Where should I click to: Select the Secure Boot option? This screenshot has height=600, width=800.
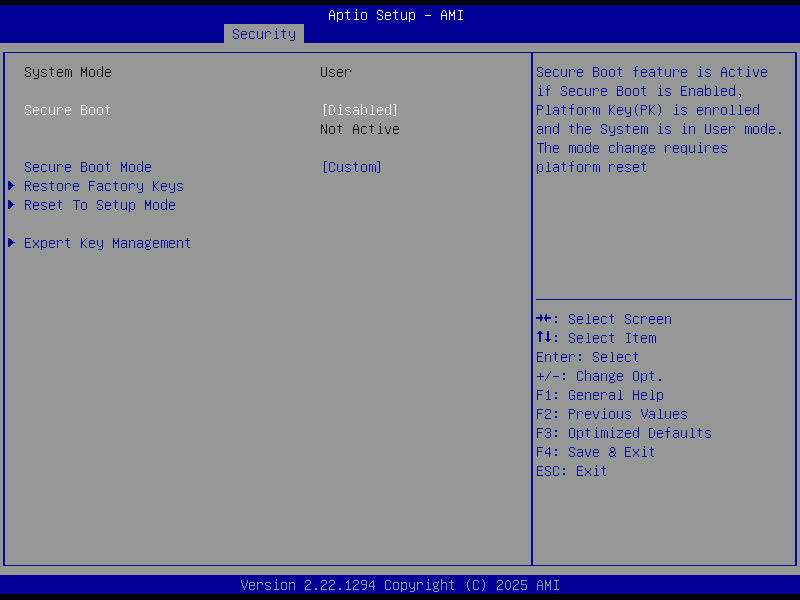point(67,110)
